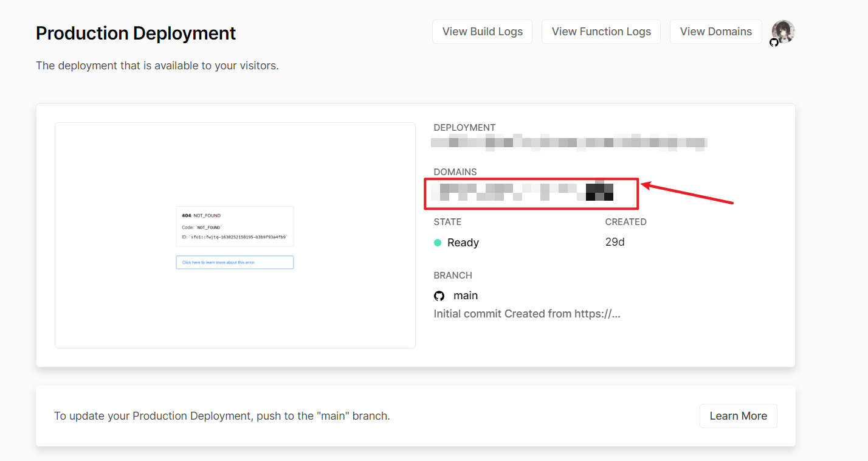Click the green Ready status dot

[x=438, y=243]
